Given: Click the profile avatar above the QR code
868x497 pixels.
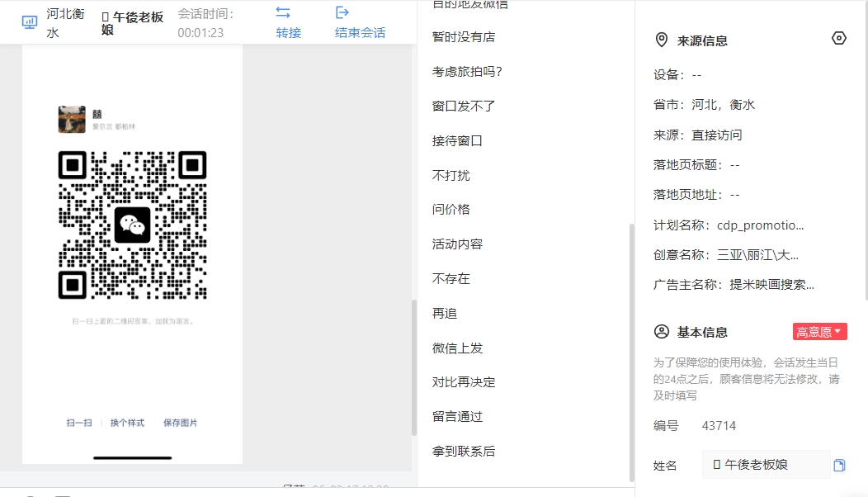Looking at the screenshot, I should click(72, 119).
